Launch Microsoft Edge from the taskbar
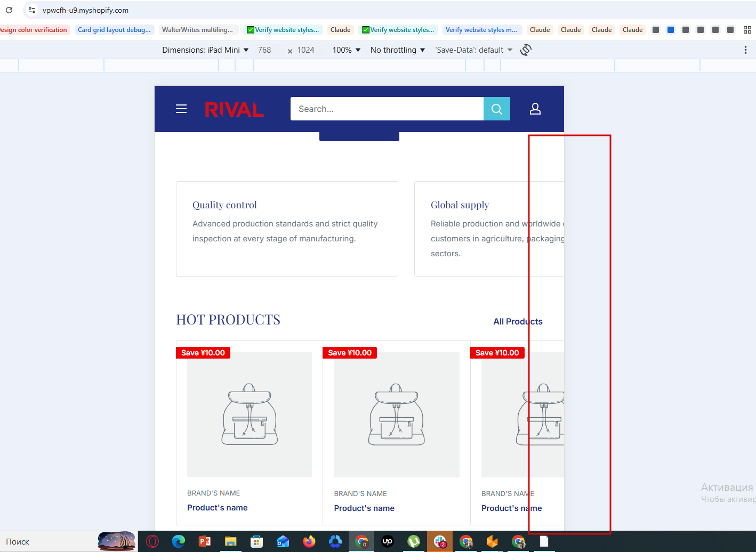756x552 pixels. (x=179, y=541)
